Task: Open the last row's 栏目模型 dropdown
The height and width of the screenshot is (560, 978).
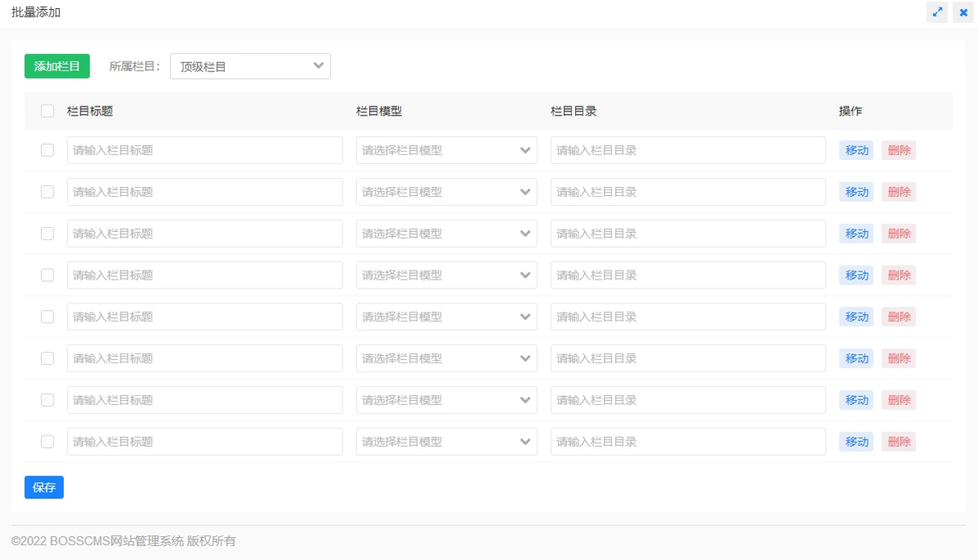Action: pos(446,441)
